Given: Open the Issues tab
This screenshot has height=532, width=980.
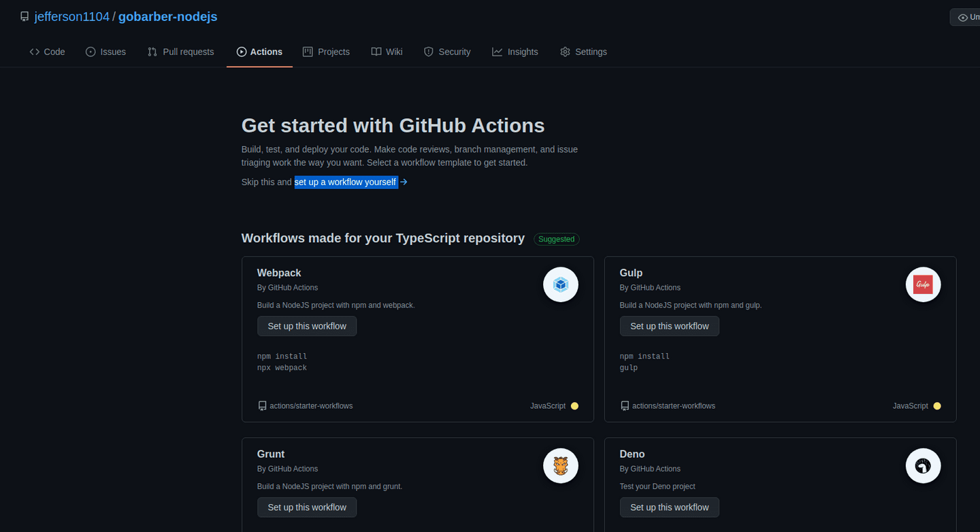Looking at the screenshot, I should click(x=105, y=52).
